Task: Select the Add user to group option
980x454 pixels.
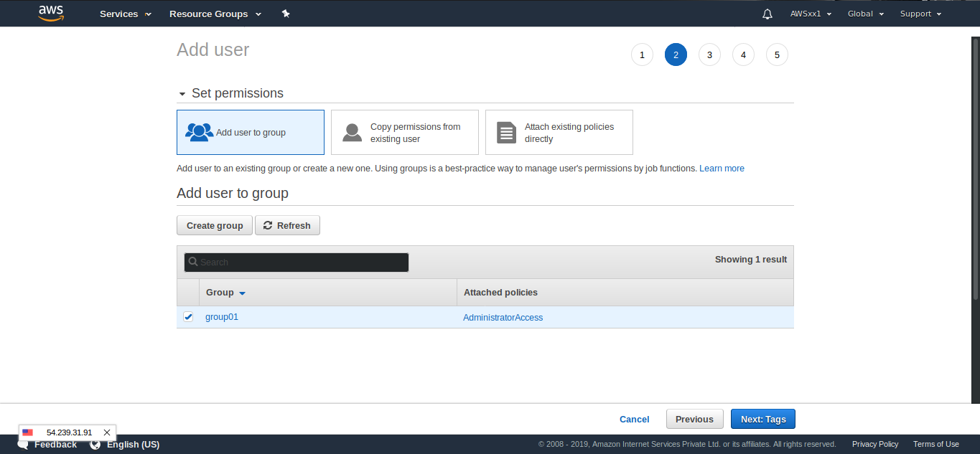Action: pos(250,132)
